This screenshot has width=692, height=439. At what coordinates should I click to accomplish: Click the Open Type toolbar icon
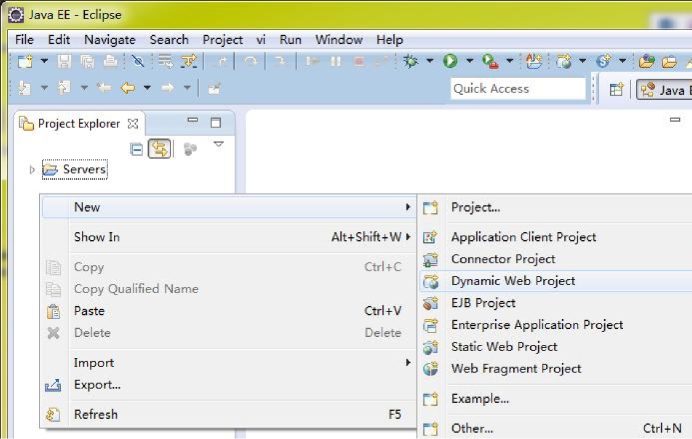click(647, 61)
